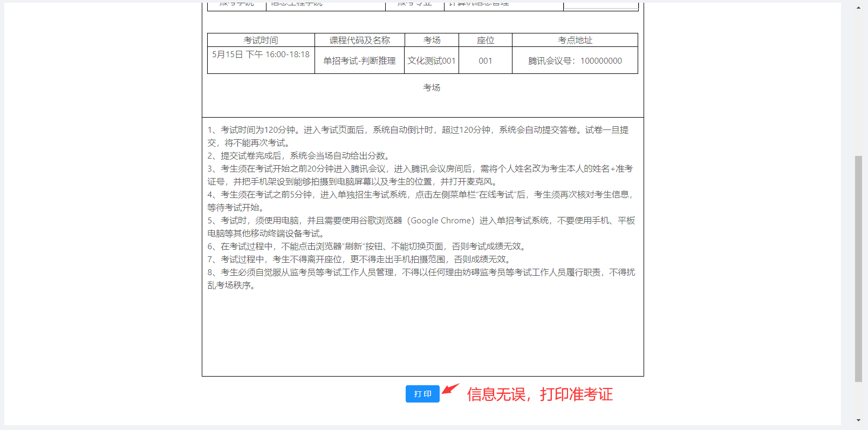Click rule 5 mentioning Google Chrome browser
The image size is (868, 430).
coord(421,221)
